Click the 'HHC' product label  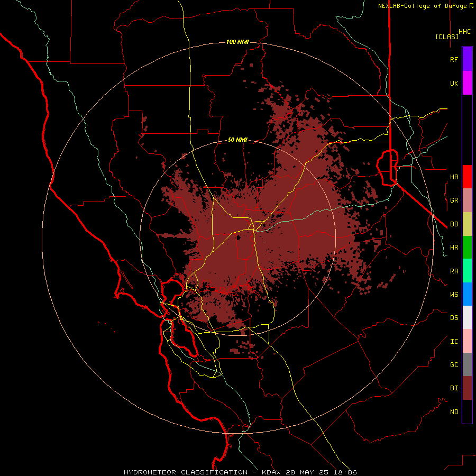click(x=464, y=32)
